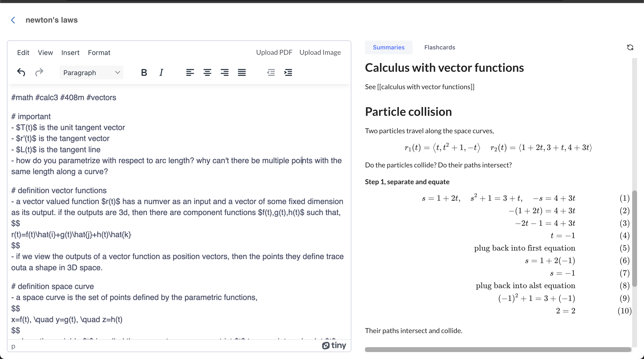Refresh the summaries with the reload icon
This screenshot has width=644, height=359.
click(630, 47)
